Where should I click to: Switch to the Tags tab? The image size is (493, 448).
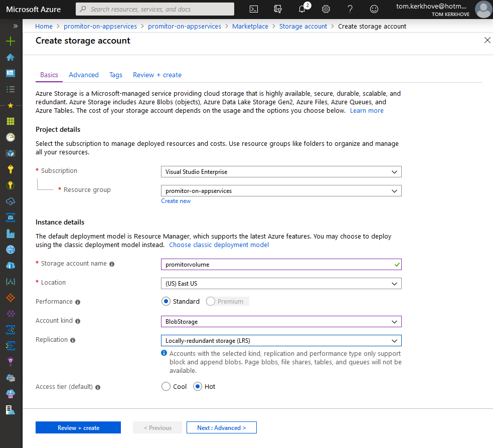tap(116, 75)
